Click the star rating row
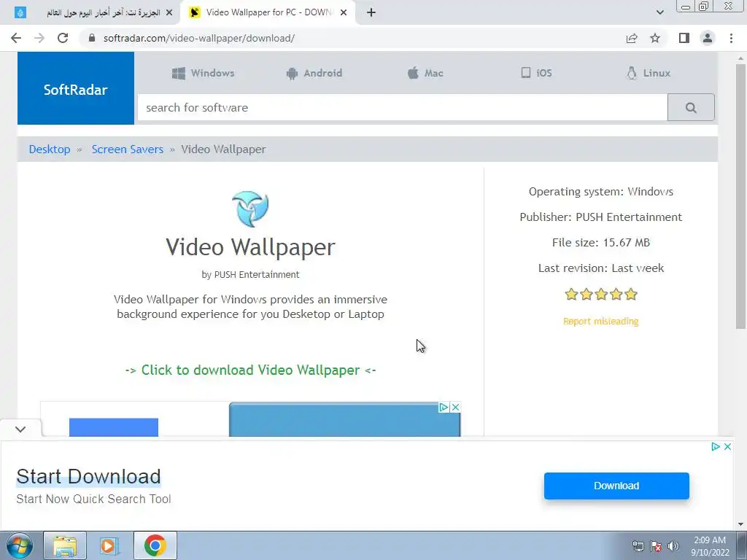747x560 pixels. coord(601,295)
